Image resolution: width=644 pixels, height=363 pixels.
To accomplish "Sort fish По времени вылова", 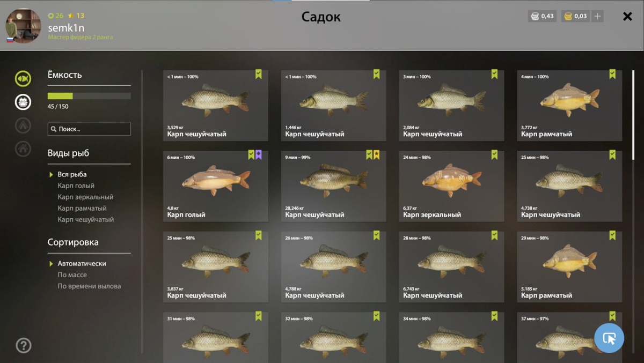I will (x=89, y=286).
